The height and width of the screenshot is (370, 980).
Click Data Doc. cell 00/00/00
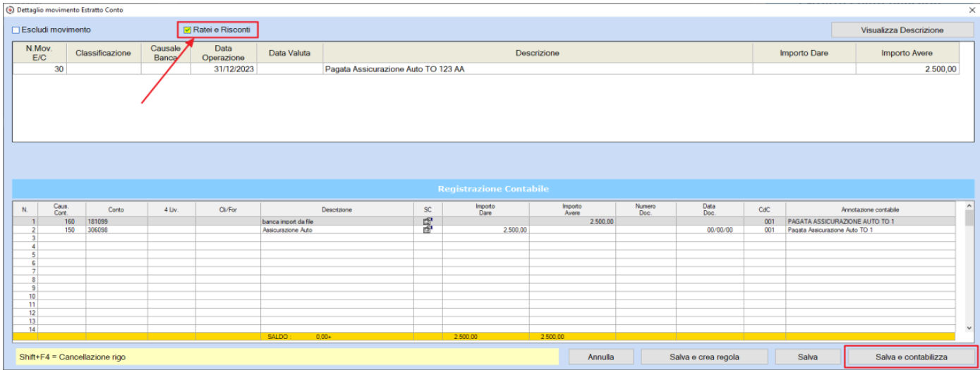(x=710, y=230)
